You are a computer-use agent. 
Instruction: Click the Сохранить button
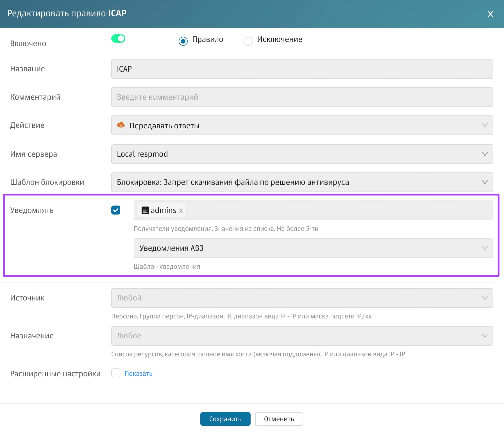click(x=225, y=419)
